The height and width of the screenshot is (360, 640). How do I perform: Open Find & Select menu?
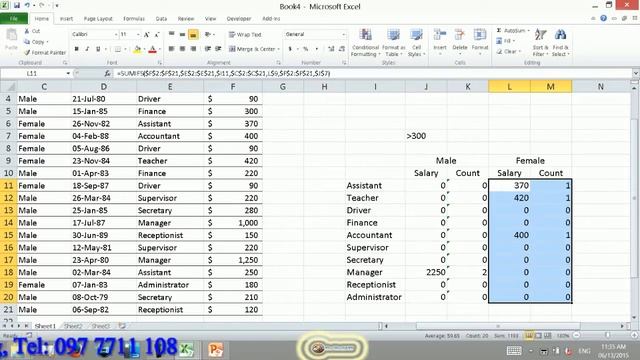point(560,43)
